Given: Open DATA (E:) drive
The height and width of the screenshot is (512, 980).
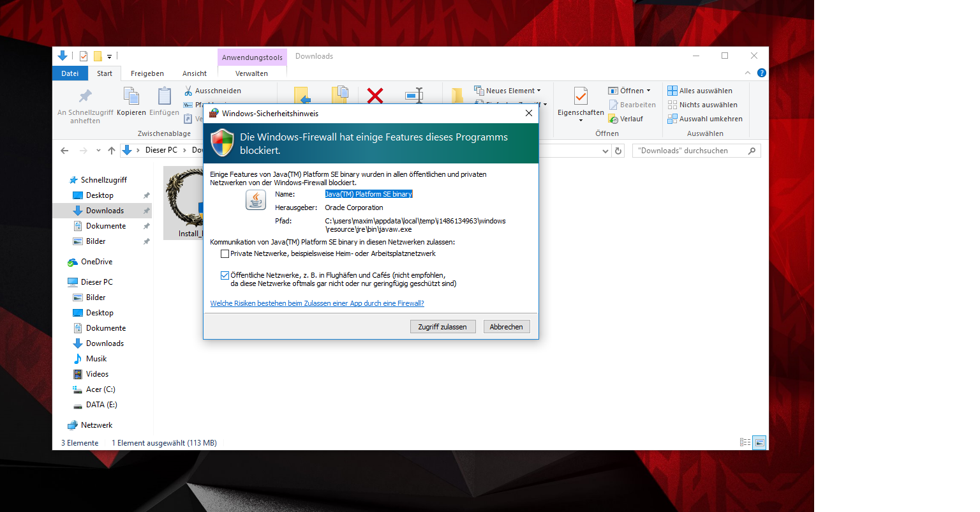Looking at the screenshot, I should click(102, 405).
